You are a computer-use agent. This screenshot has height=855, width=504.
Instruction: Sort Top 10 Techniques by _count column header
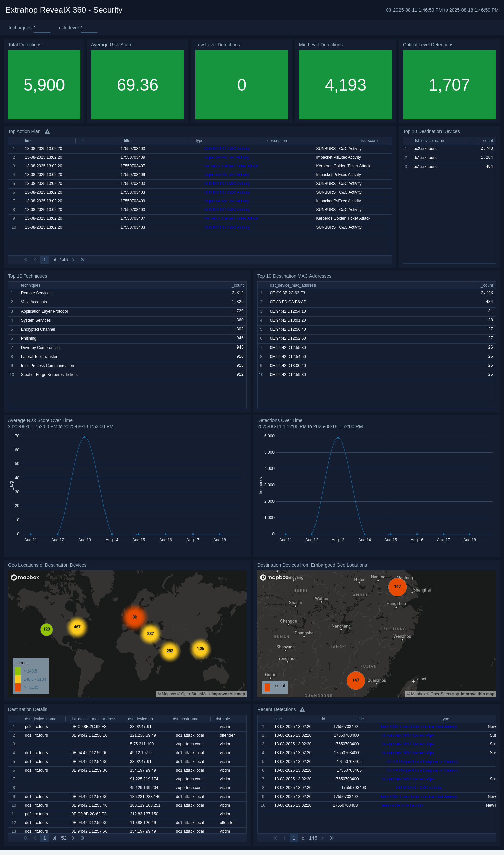[238, 285]
